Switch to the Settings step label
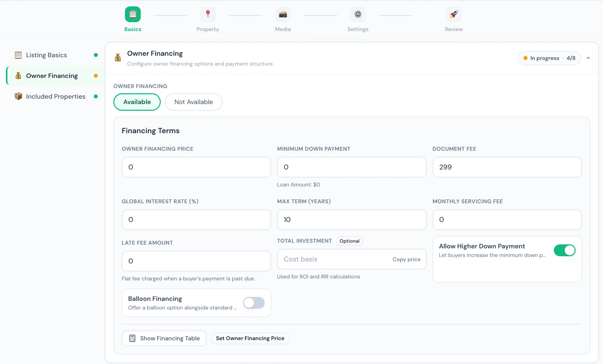Image resolution: width=603 pixels, height=364 pixels. pyautogui.click(x=358, y=29)
